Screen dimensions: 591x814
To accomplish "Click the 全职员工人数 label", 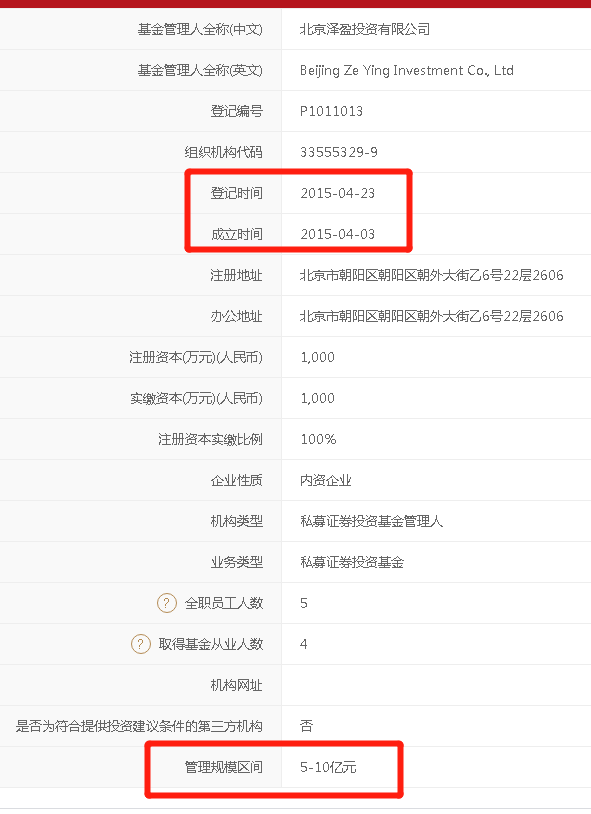I will (224, 603).
